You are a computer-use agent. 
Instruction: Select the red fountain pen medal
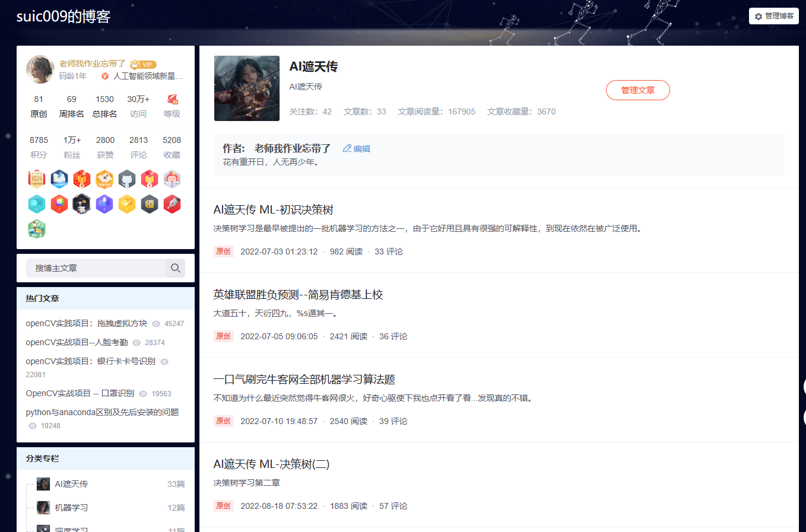[172, 203]
